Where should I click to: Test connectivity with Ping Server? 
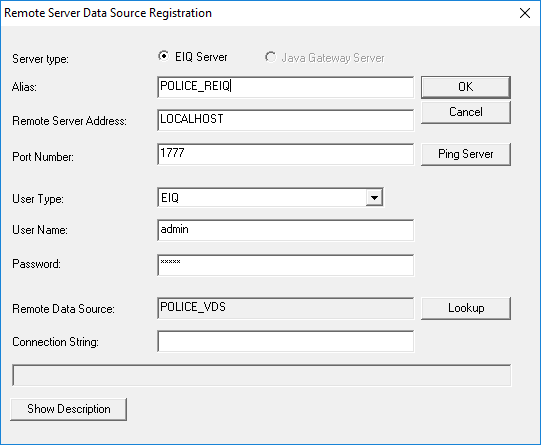pos(465,154)
